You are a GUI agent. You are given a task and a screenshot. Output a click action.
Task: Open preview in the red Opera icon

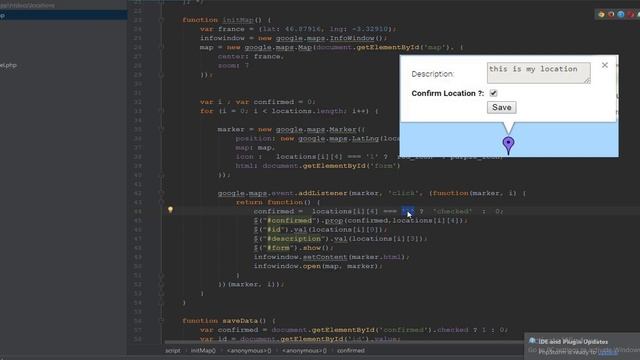[631, 14]
